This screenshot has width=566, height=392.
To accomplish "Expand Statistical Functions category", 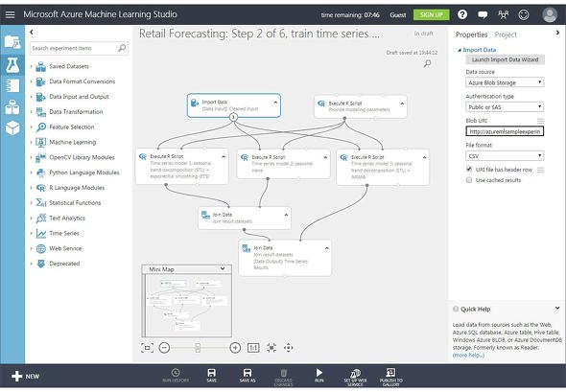I will click(31, 202).
